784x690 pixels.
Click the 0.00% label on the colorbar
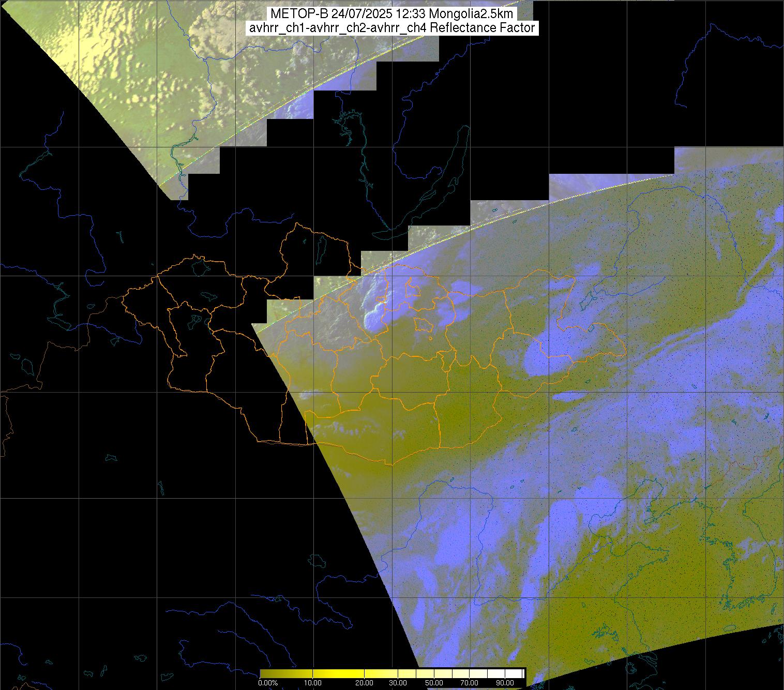pyautogui.click(x=268, y=683)
